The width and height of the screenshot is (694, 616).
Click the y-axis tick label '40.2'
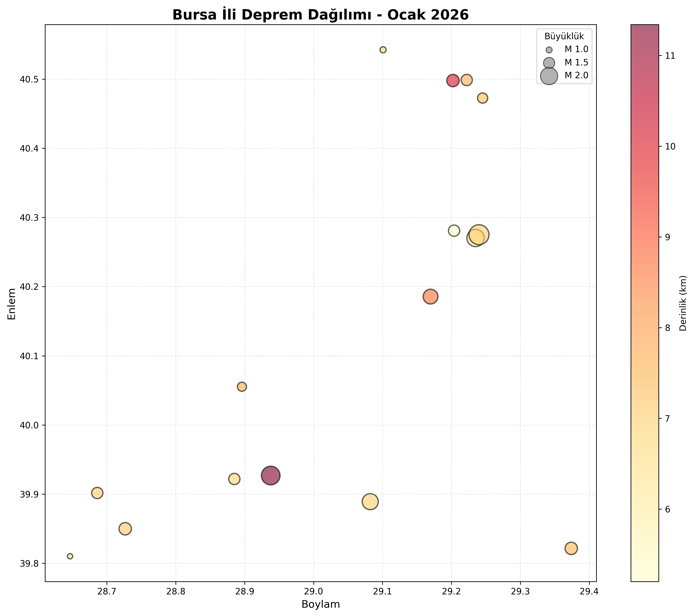(29, 287)
